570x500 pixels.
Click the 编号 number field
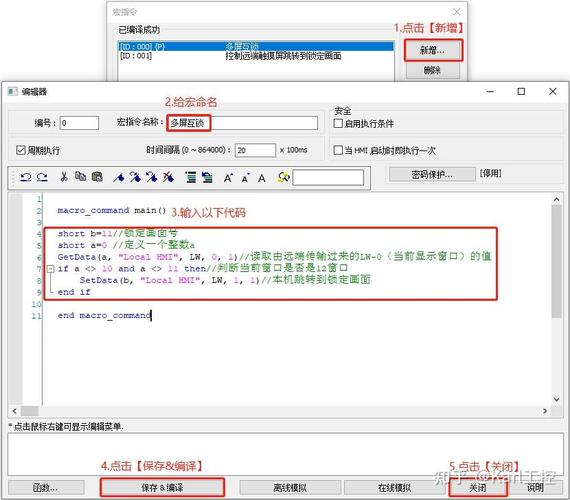tap(79, 123)
